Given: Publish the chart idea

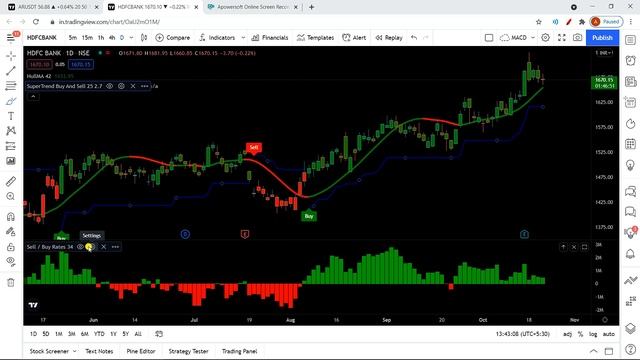Looking at the screenshot, I should [x=602, y=38].
